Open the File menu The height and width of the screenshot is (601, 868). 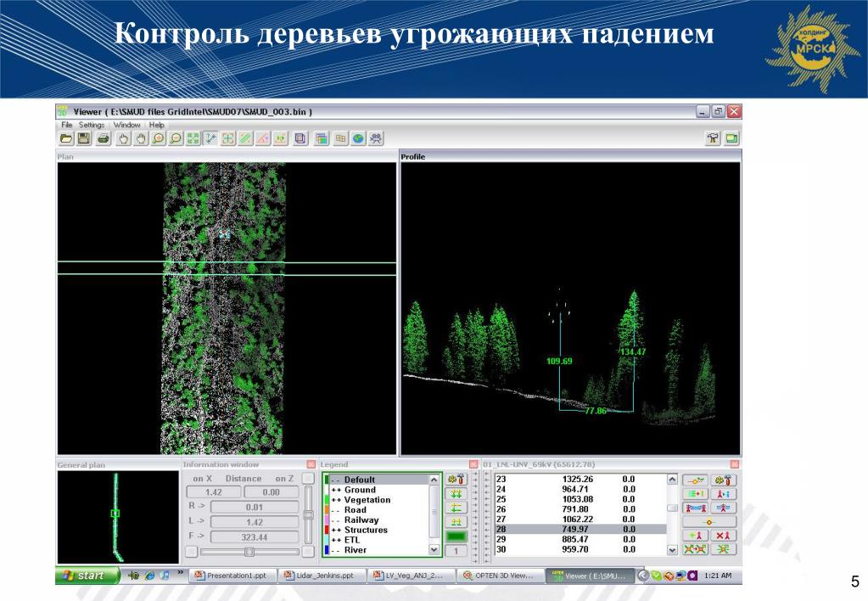click(67, 125)
